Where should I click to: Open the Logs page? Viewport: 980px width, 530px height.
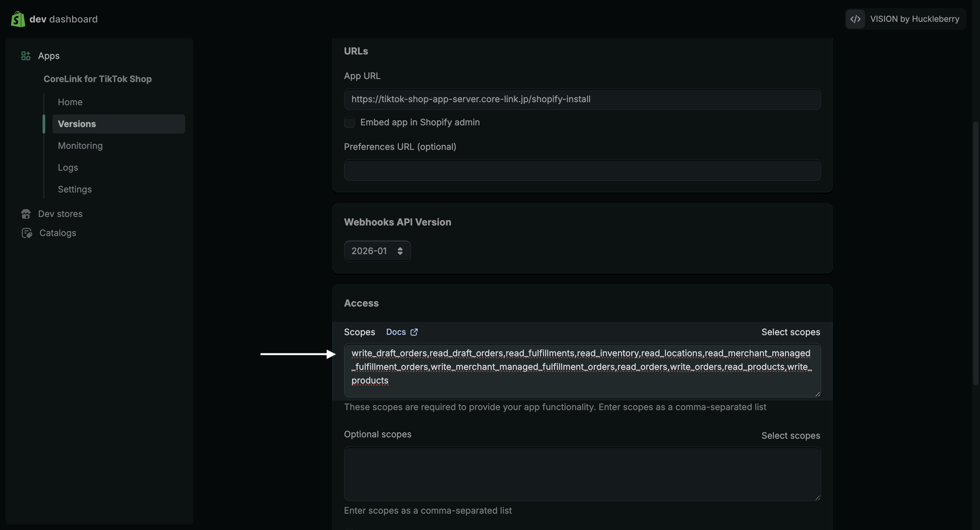click(68, 168)
